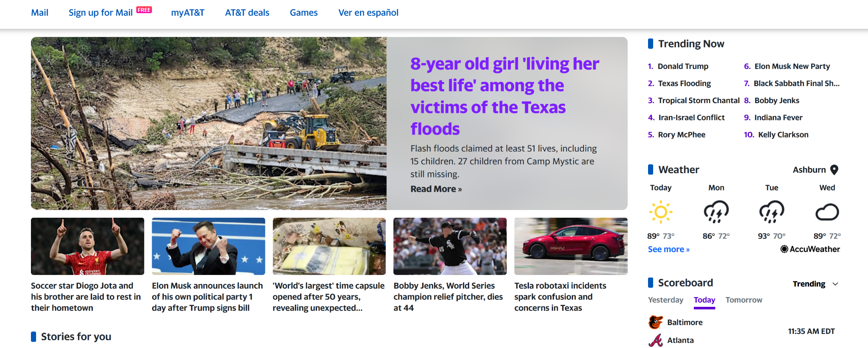Click the Baltimore Orioles team logo
The width and height of the screenshot is (868, 348).
656,322
